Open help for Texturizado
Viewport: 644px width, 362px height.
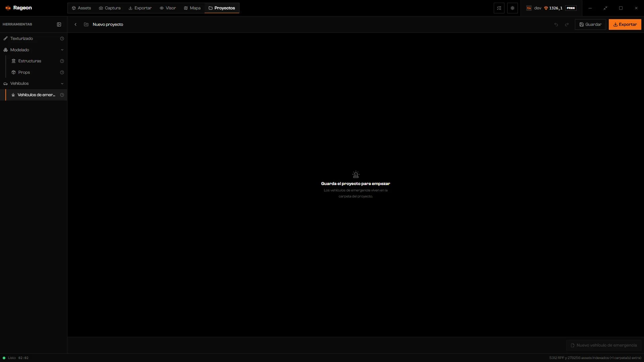pyautogui.click(x=62, y=39)
